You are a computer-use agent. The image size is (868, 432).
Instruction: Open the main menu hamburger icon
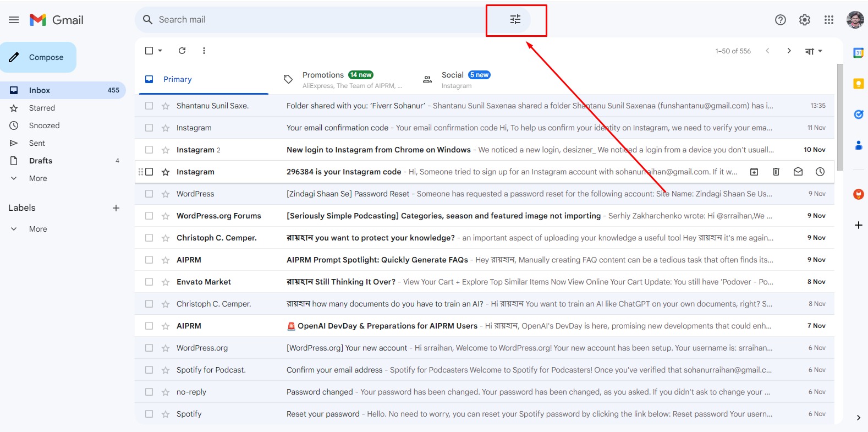pos(14,20)
